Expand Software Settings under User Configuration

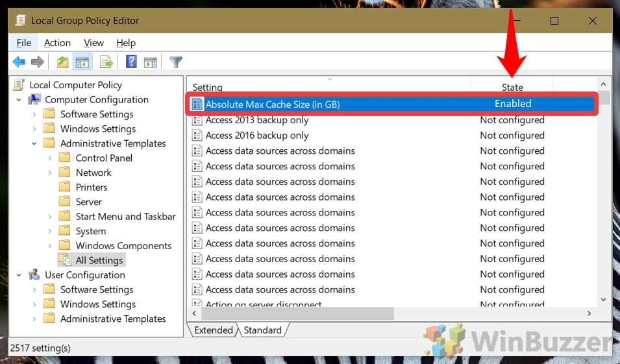[34, 289]
